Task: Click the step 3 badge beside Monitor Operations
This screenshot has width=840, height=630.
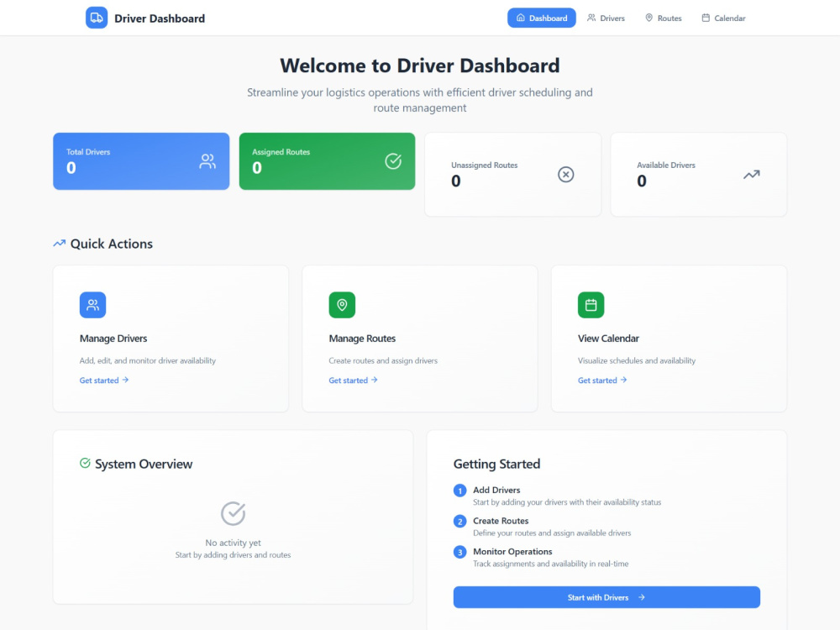Action: point(459,553)
